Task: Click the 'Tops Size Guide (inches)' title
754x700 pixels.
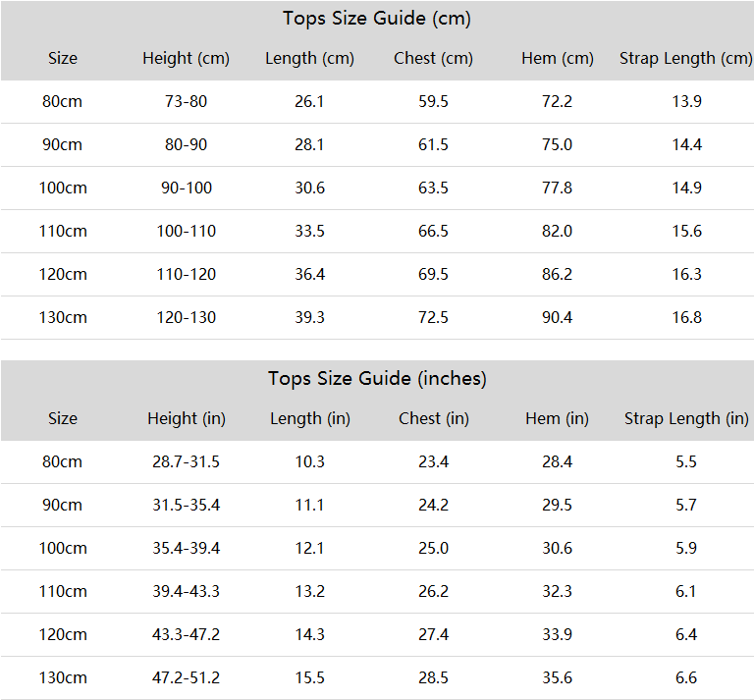Action: [377, 379]
